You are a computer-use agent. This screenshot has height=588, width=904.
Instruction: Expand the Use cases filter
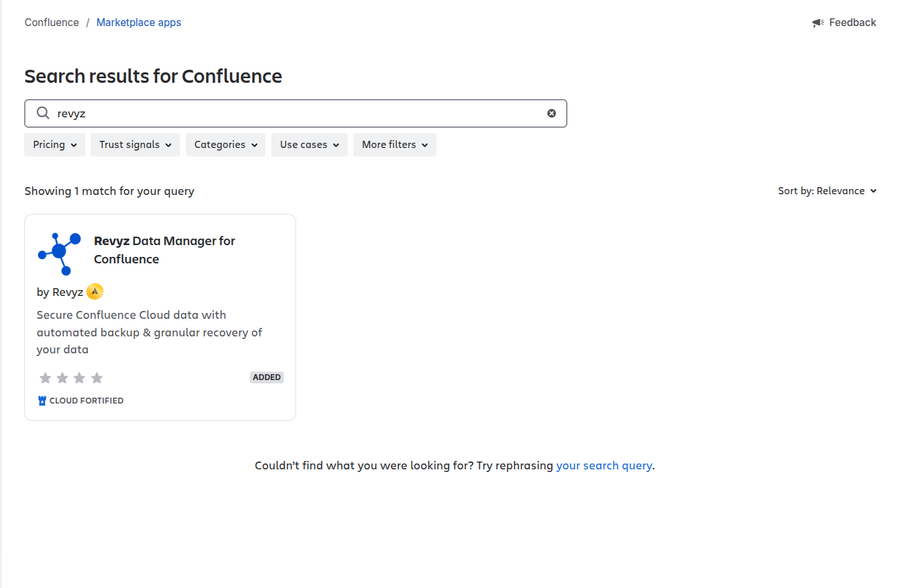[309, 145]
